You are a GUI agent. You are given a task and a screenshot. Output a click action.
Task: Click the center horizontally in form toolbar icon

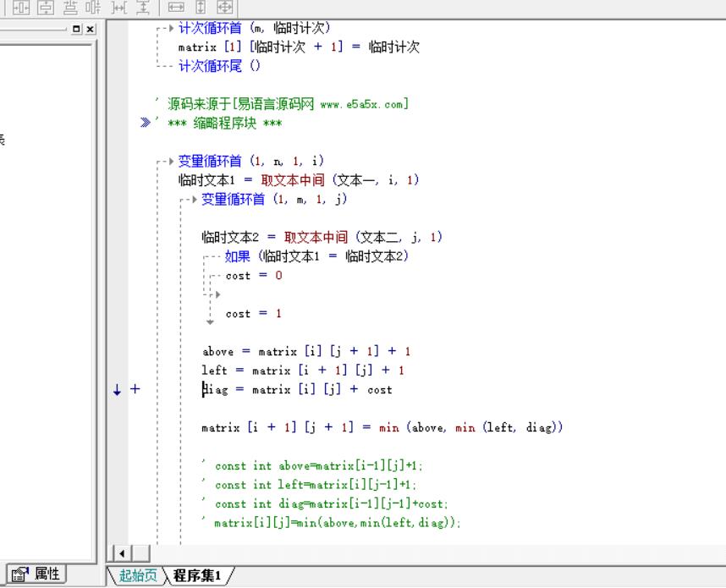click(22, 7)
